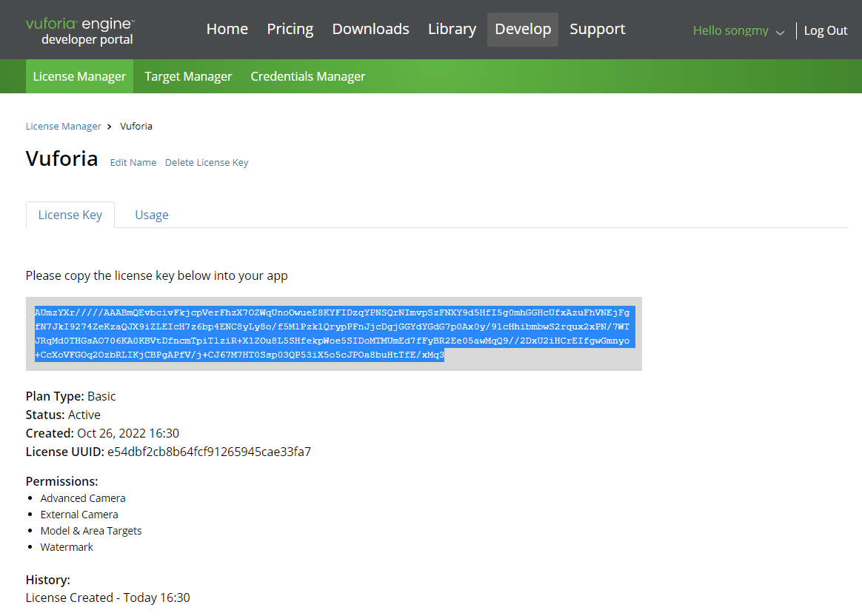The image size is (862, 616).
Task: Click Delete License Key link
Action: click(207, 163)
